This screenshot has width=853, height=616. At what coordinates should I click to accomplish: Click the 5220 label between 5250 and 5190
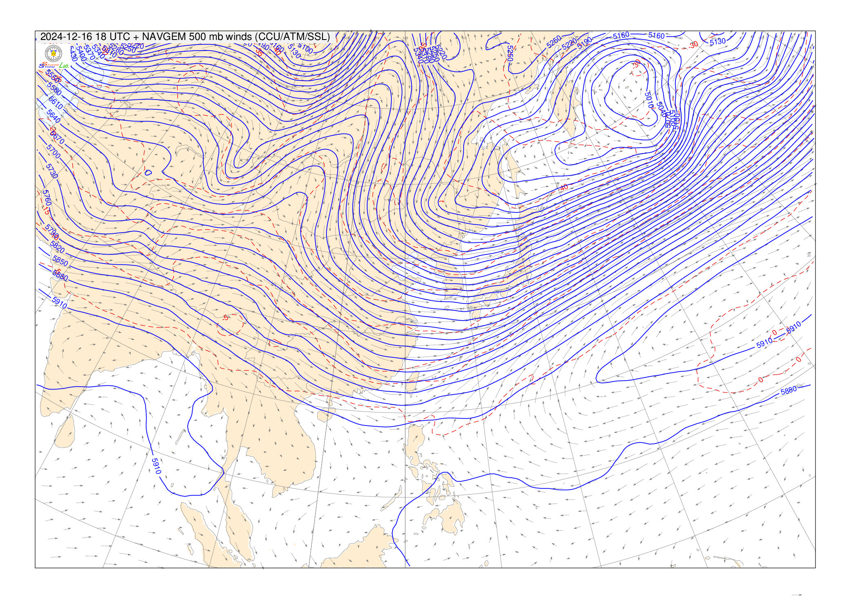(569, 44)
